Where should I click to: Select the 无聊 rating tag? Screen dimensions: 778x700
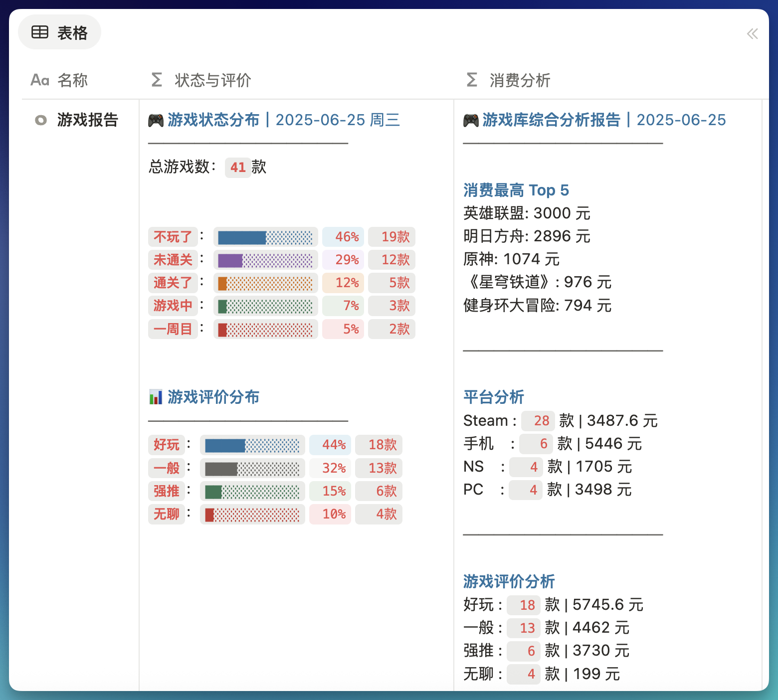[167, 514]
